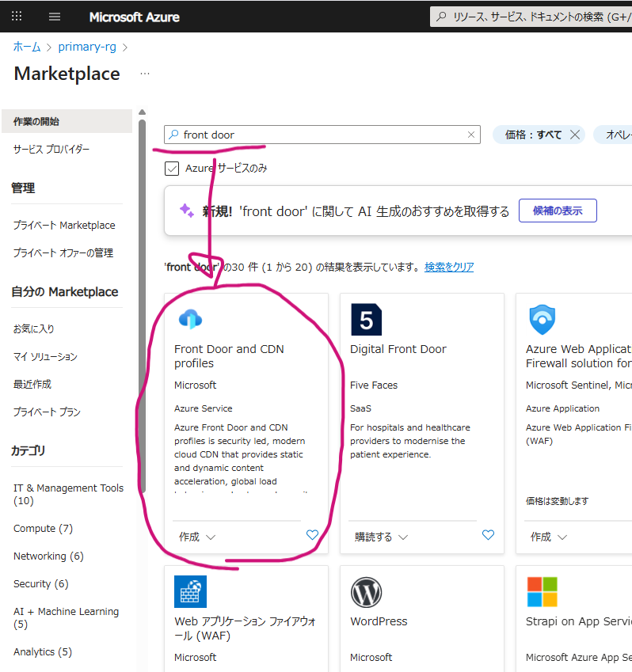632x672 pixels.
Task: Open お気に入り in the sidebar
Action: [x=33, y=328]
